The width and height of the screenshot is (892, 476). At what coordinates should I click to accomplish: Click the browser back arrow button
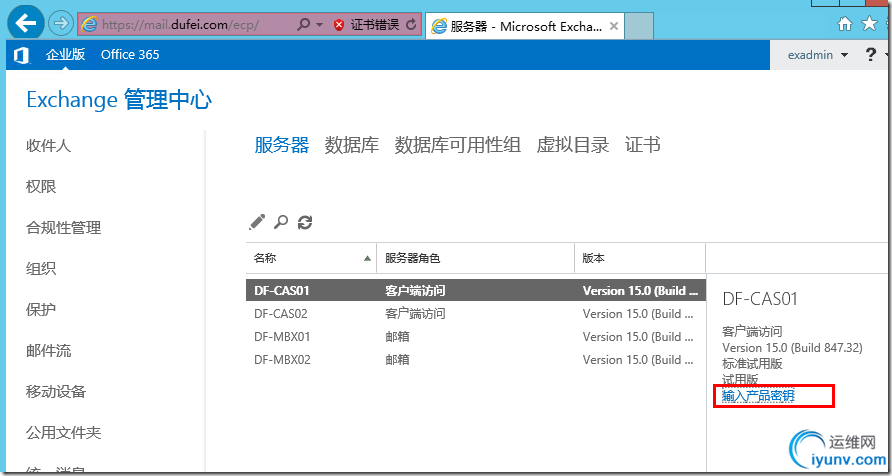[26, 23]
